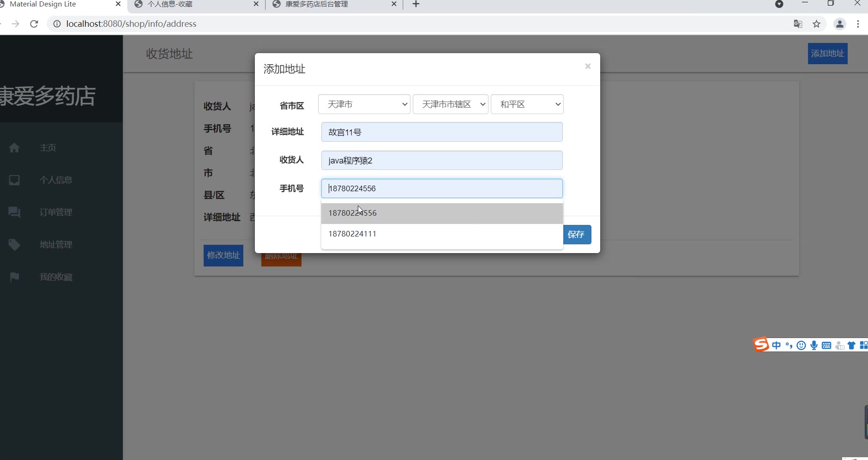Click the forward navigation arrow
Viewport: 868px width, 460px height.
tap(16, 24)
